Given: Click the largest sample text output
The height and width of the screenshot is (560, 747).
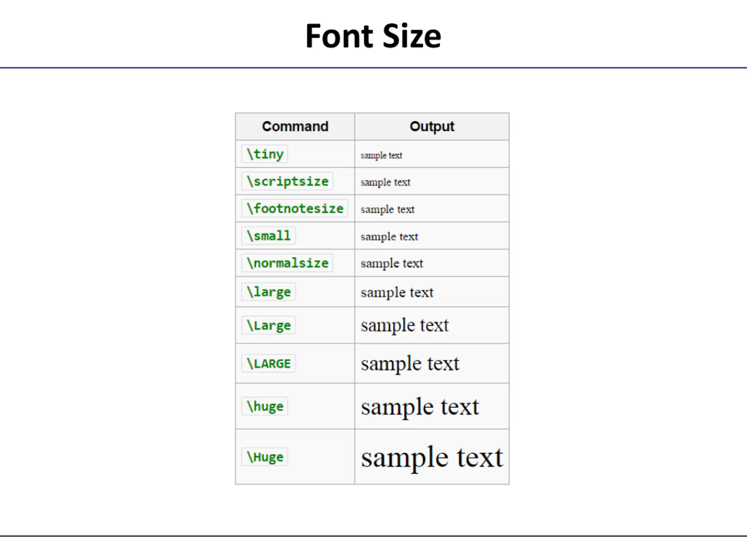Looking at the screenshot, I should (432, 458).
